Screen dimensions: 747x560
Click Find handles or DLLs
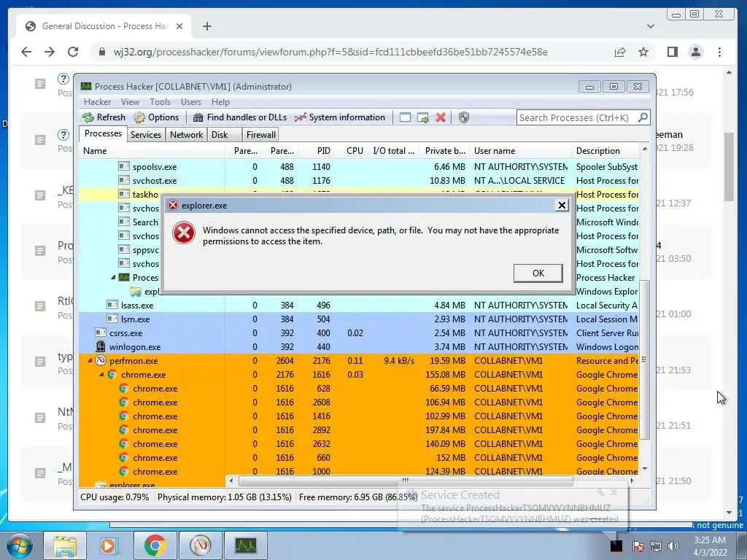coord(240,117)
